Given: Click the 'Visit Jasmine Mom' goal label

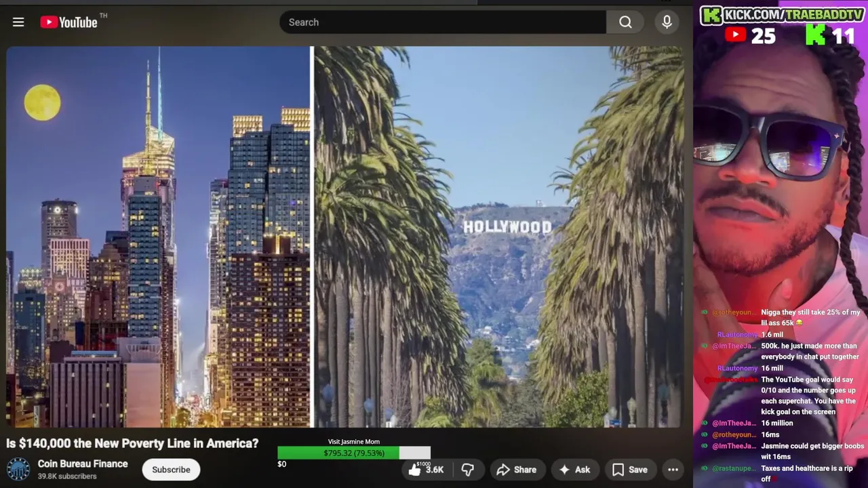Looking at the screenshot, I should [x=354, y=442].
